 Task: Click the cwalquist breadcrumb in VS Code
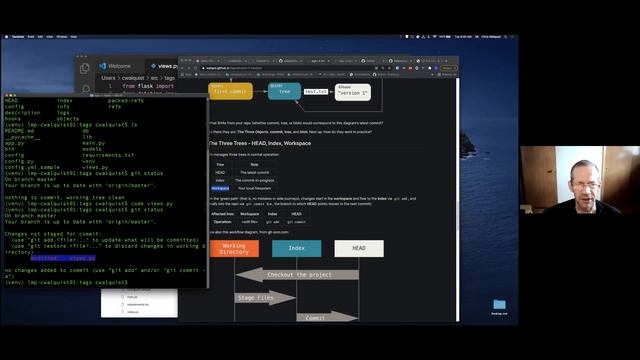[x=133, y=78]
